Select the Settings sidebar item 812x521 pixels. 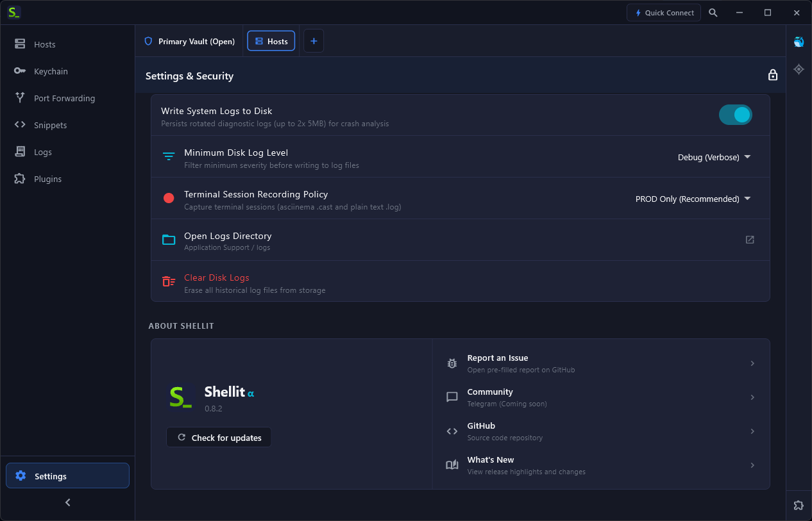(x=67, y=476)
